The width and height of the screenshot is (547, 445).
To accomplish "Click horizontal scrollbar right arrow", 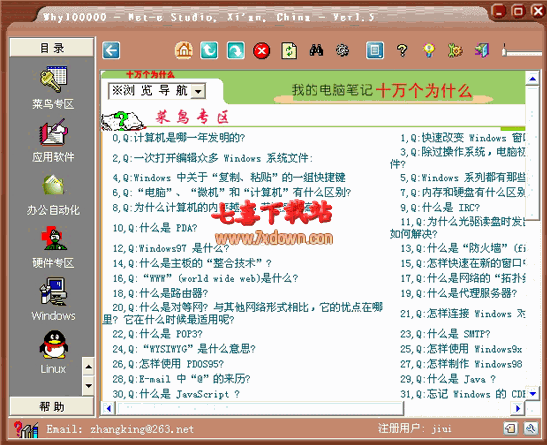I will [x=518, y=408].
